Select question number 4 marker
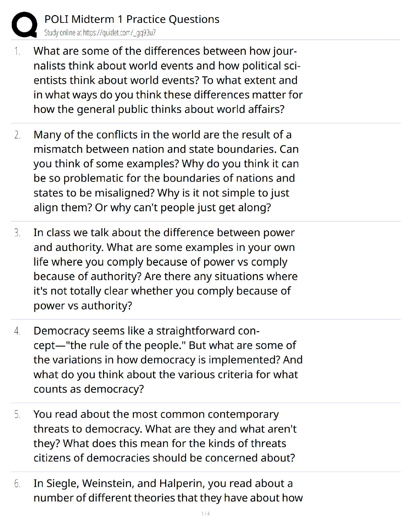Image resolution: width=411 pixels, height=532 pixels. coord(17,331)
